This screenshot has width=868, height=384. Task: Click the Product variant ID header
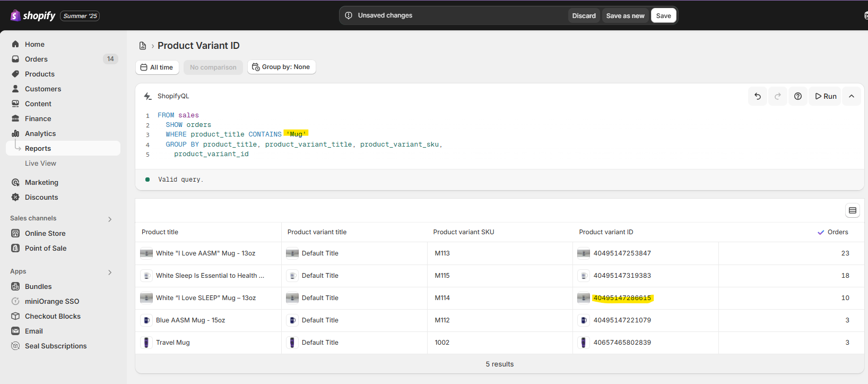coord(606,232)
